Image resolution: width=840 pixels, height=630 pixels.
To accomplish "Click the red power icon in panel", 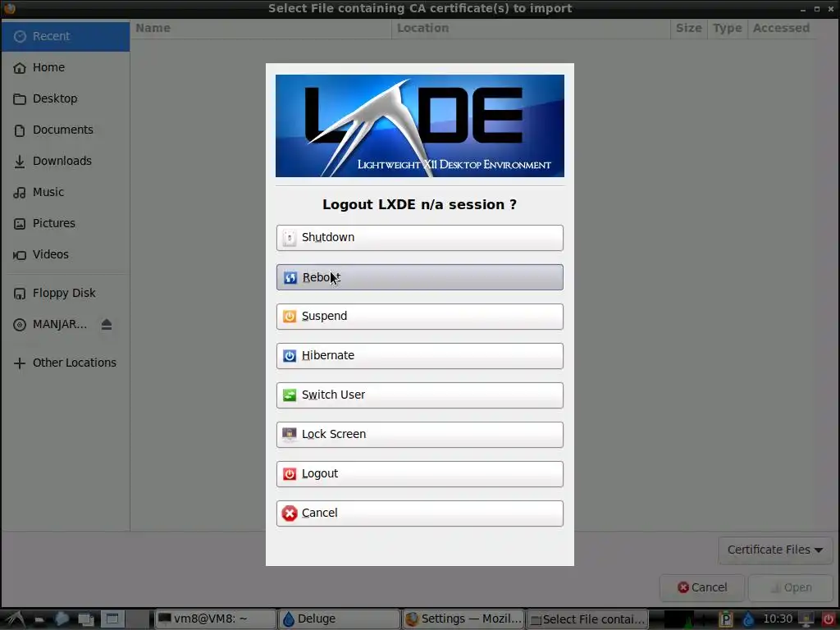I will 829,619.
